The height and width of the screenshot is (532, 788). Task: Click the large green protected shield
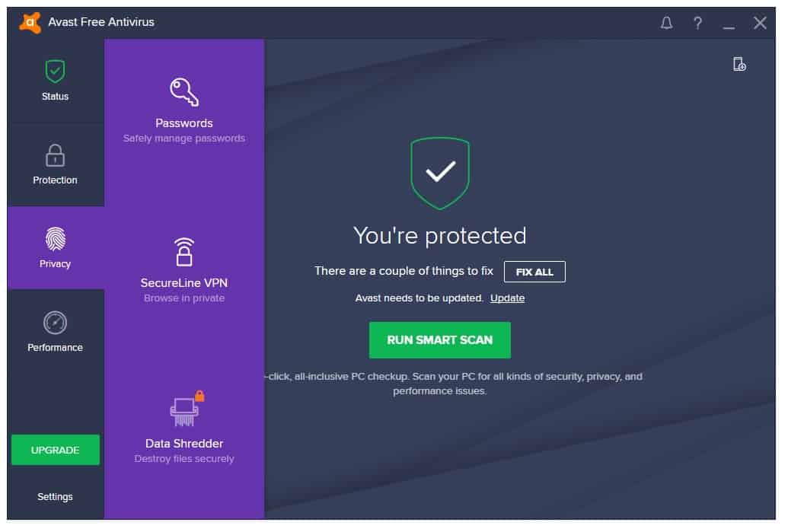coord(439,173)
